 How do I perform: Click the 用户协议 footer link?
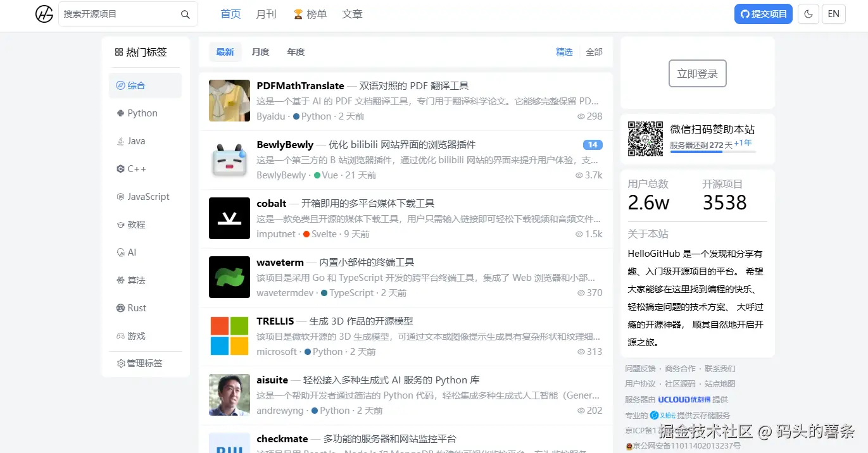pos(640,383)
